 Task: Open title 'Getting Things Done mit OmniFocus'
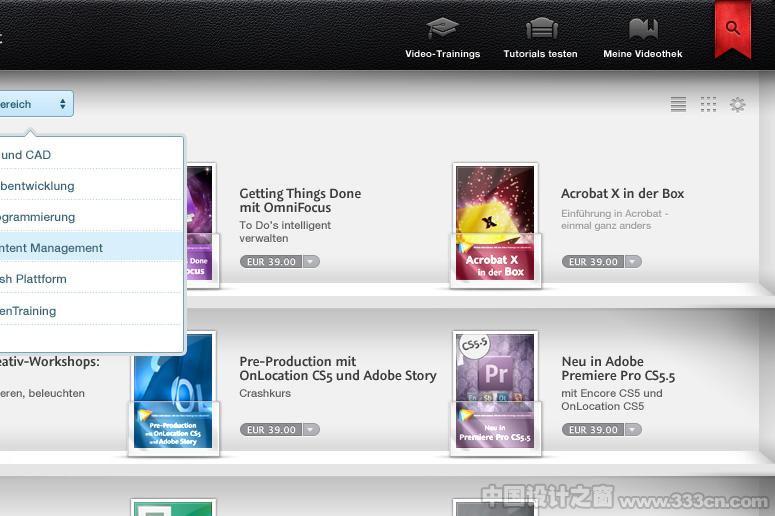(x=300, y=200)
